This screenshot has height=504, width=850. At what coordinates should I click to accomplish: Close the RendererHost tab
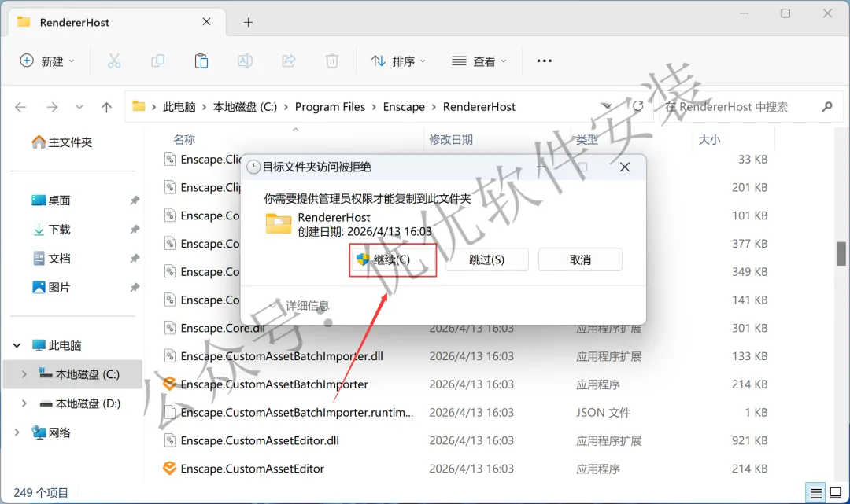pos(206,22)
